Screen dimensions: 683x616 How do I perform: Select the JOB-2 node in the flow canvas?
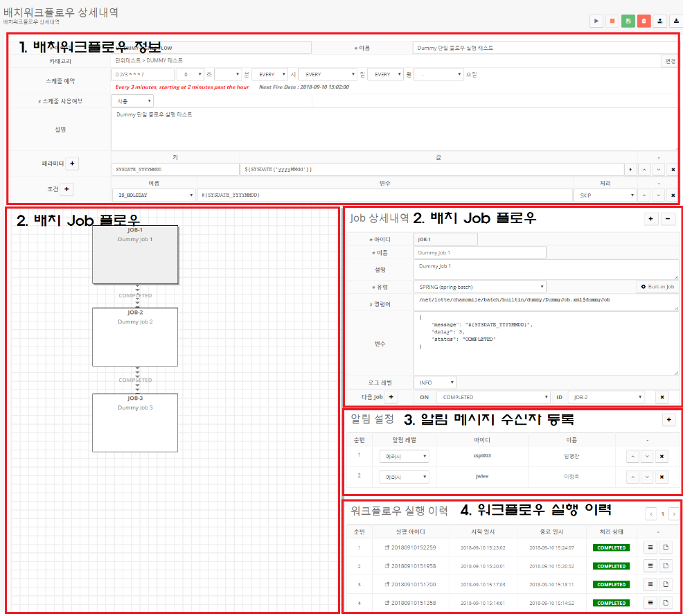tap(135, 337)
